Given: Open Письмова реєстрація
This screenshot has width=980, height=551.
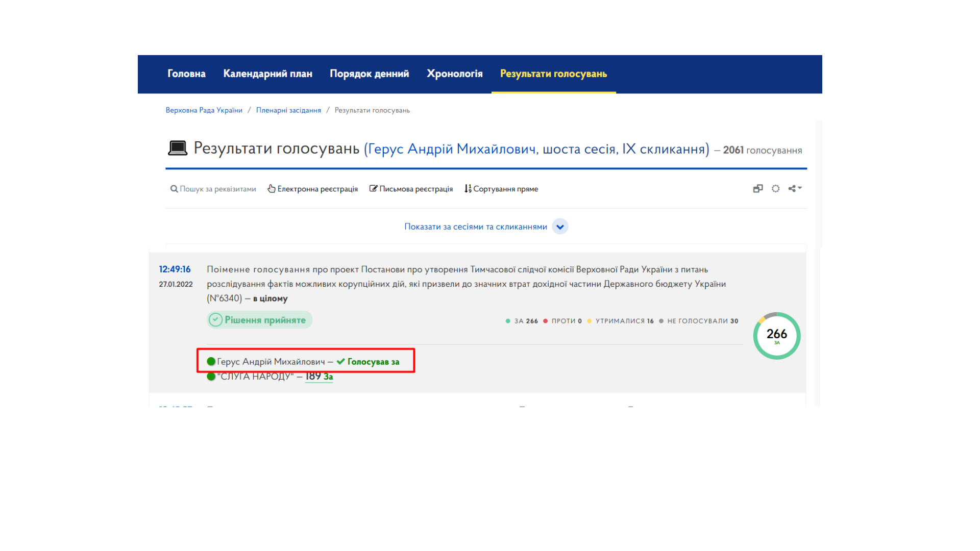Looking at the screenshot, I should pos(416,189).
